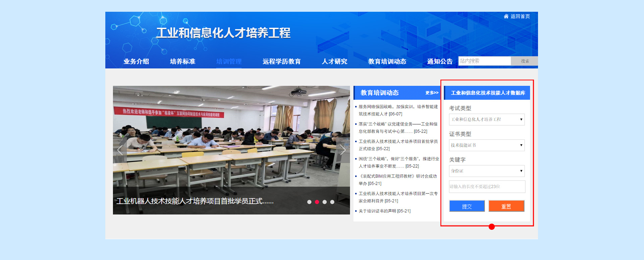
Task: Open the 关键字 身份证 dropdown
Action: (487, 171)
